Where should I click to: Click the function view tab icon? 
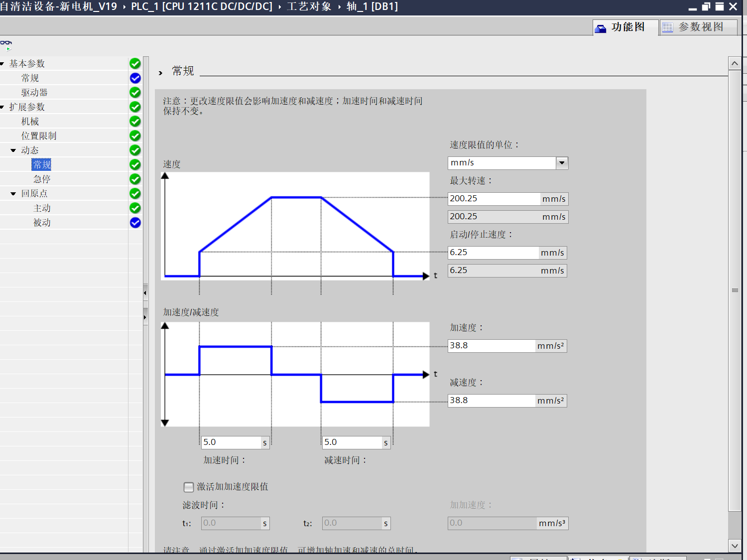coord(601,28)
